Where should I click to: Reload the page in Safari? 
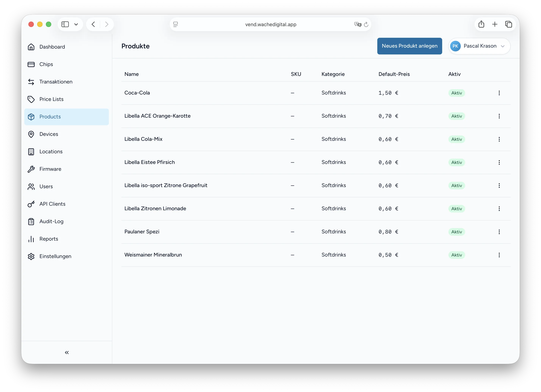pos(366,24)
